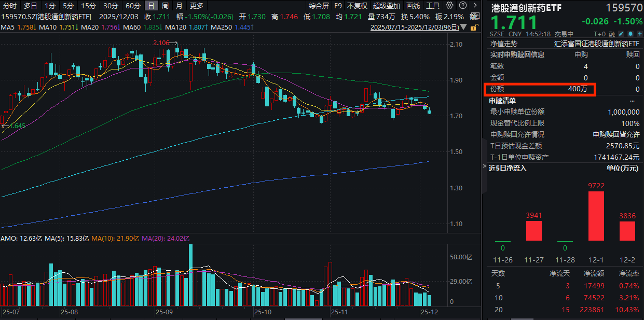Click the pencil edit icon beside 融
The height and width of the screenshot is (320, 644).
[x=621, y=34]
